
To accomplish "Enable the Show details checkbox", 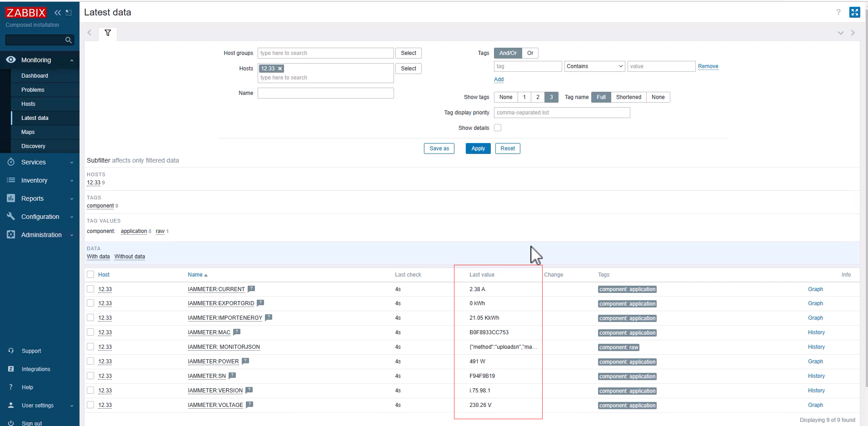I will tap(498, 128).
